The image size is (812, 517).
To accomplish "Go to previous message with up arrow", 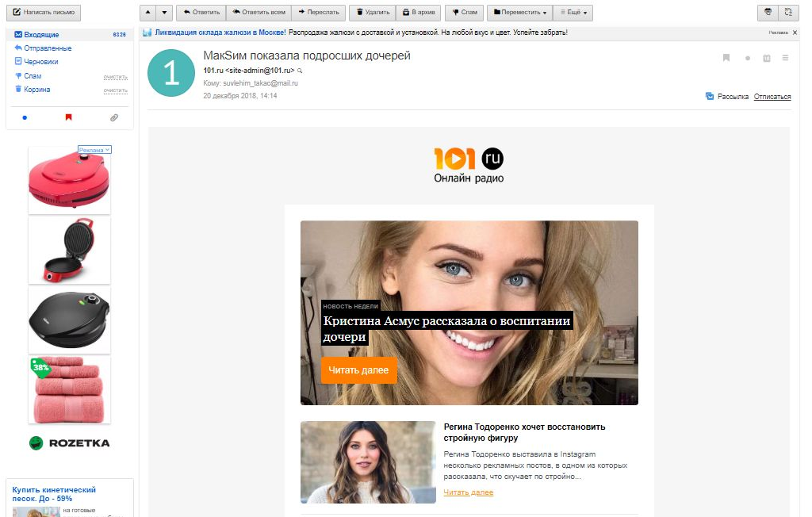I will click(146, 12).
